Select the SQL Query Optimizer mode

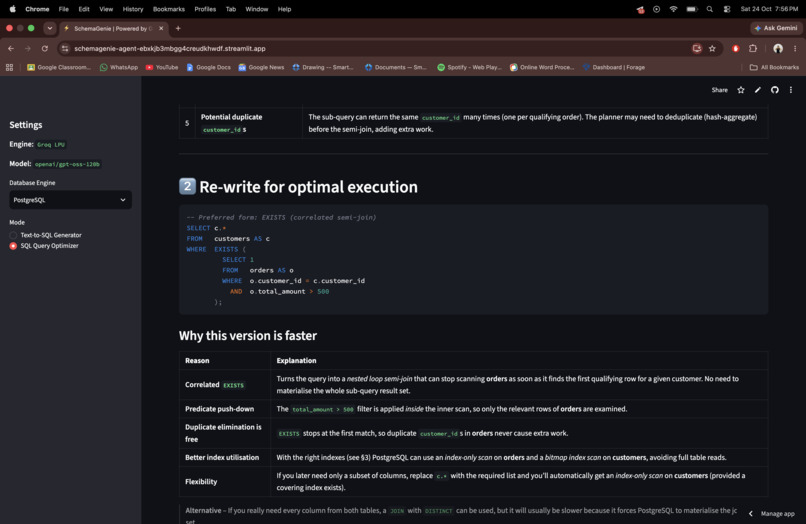(44, 246)
